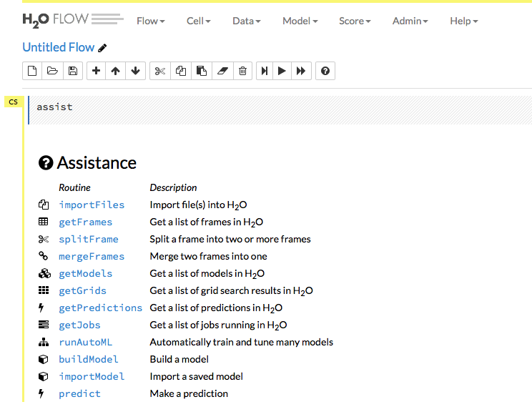Click the bolt icon beside getPredictions
532x417 pixels.
[41, 308]
